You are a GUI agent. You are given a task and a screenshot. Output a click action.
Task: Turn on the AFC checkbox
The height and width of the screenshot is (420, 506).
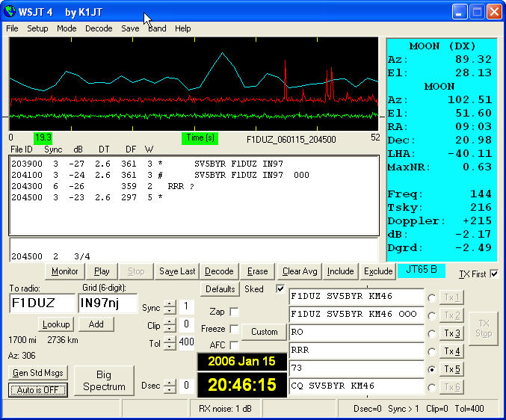point(234,345)
